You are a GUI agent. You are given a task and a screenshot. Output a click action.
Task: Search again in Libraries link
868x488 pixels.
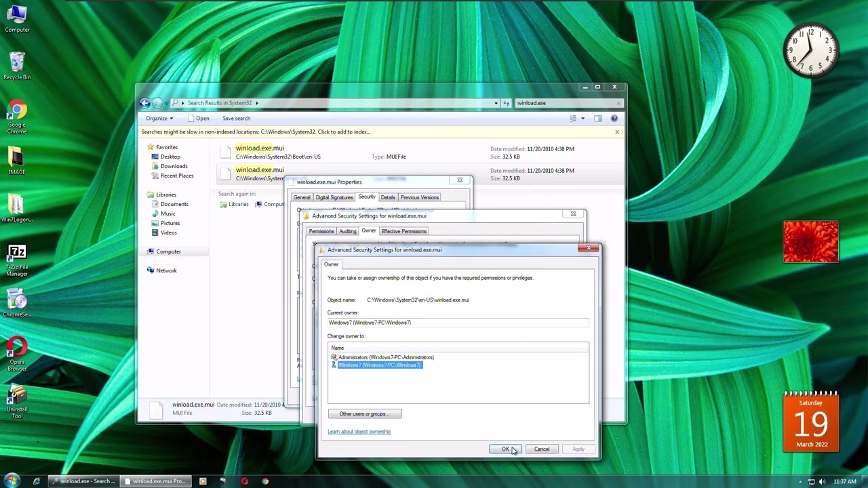pos(234,205)
